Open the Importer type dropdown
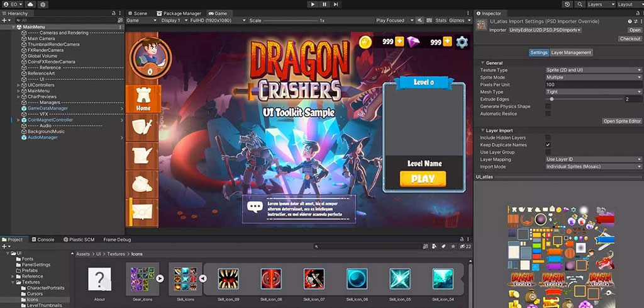The image size is (644, 308). [x=545, y=30]
